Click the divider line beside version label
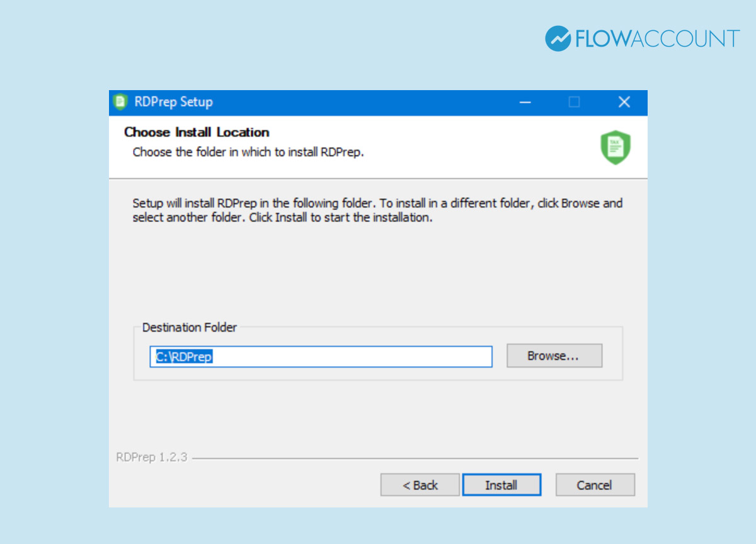756x544 pixels. [416, 459]
